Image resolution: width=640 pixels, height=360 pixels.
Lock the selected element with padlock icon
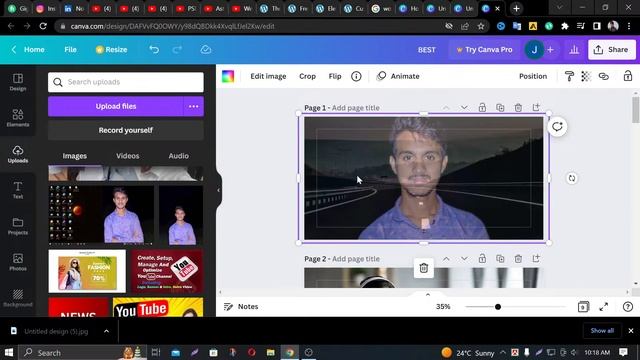628,76
